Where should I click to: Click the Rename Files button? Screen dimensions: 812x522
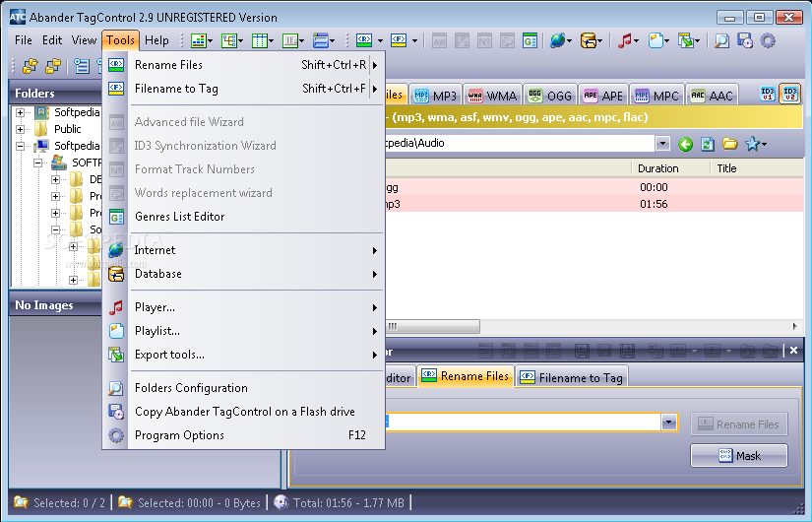coord(739,424)
